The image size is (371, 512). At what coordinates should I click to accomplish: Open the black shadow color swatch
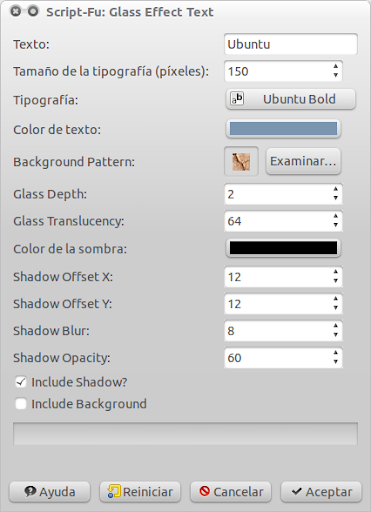tap(283, 248)
